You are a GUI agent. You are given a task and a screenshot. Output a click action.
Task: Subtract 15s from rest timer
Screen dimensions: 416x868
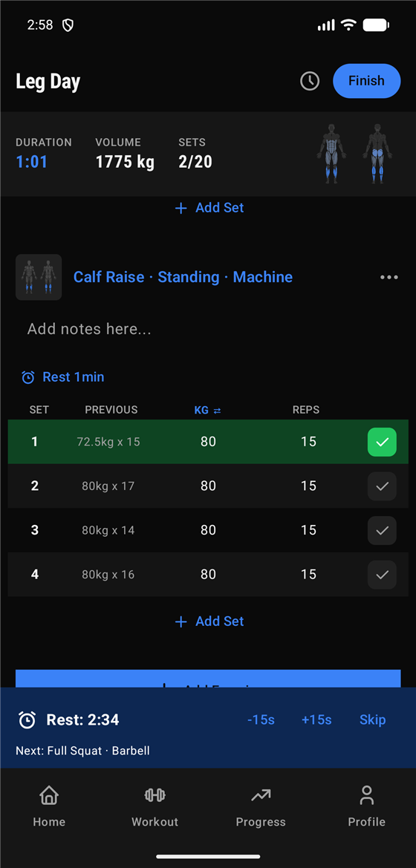click(x=260, y=719)
